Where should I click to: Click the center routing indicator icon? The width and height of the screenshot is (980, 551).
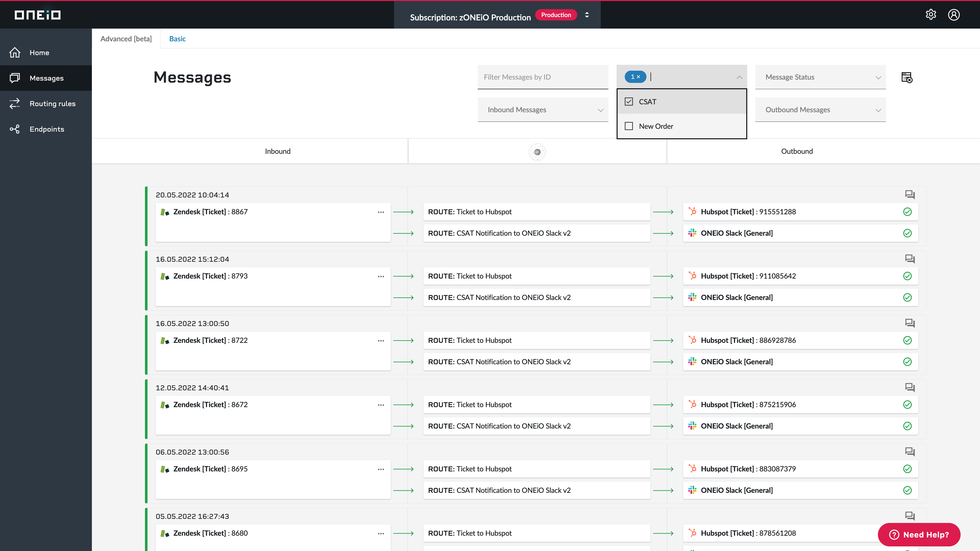(x=537, y=152)
